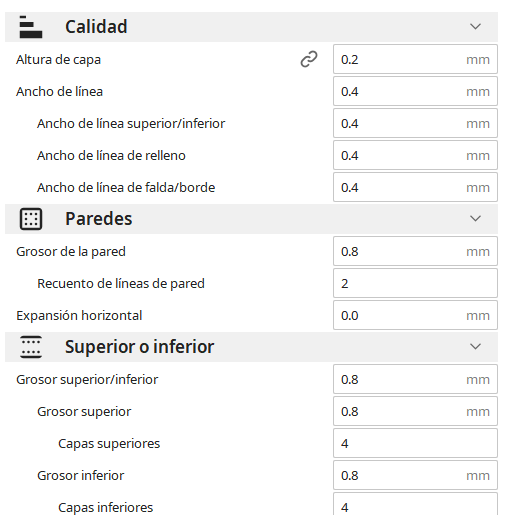The image size is (507, 515).
Task: Select the Paredes section title
Action: point(99,219)
